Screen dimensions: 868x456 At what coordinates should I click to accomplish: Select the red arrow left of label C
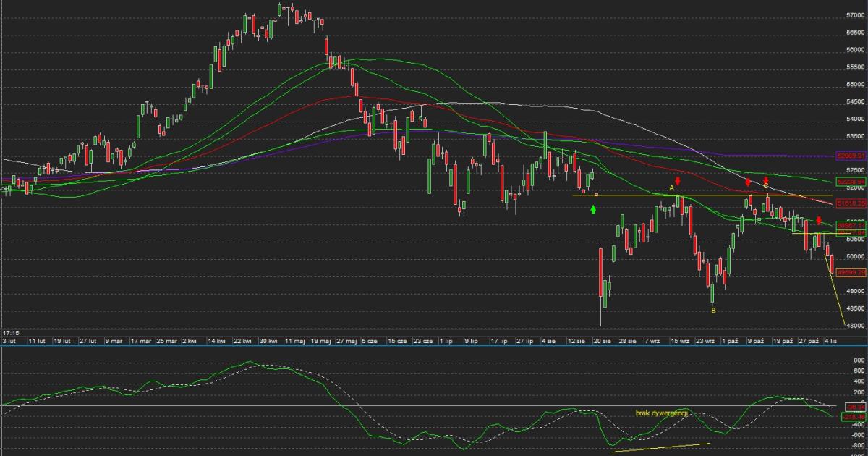coord(749,182)
